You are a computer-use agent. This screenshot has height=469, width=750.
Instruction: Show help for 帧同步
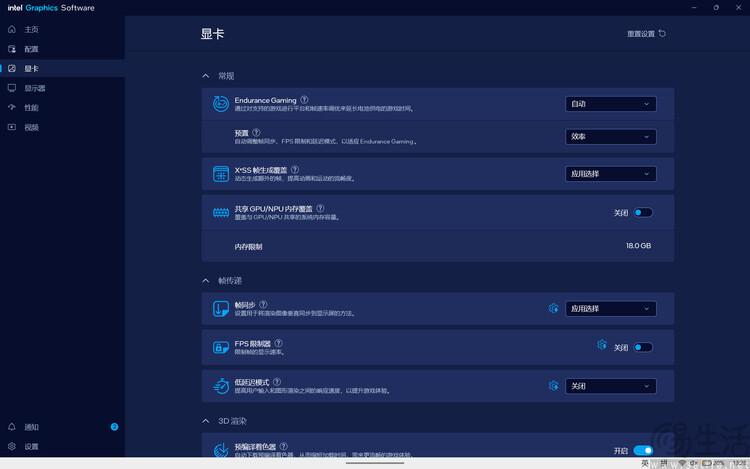coord(263,305)
